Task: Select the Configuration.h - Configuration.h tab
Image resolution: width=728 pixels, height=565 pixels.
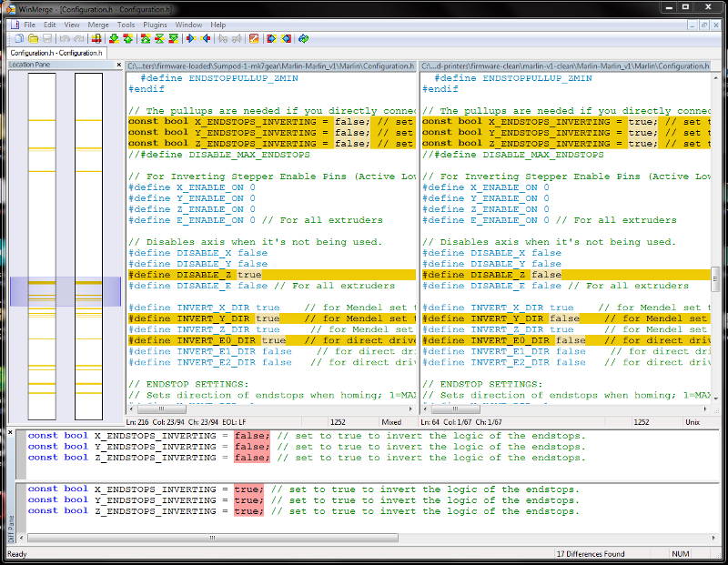Action: (x=56, y=53)
